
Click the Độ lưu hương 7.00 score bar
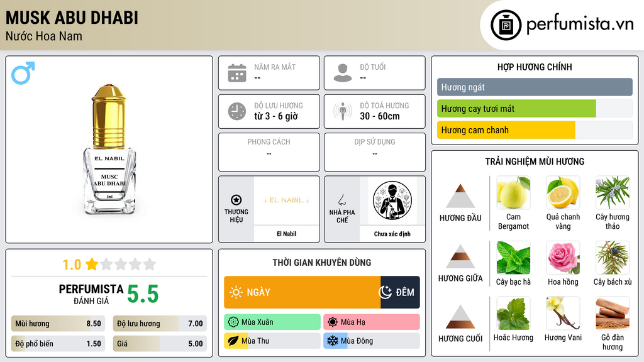[x=160, y=324]
